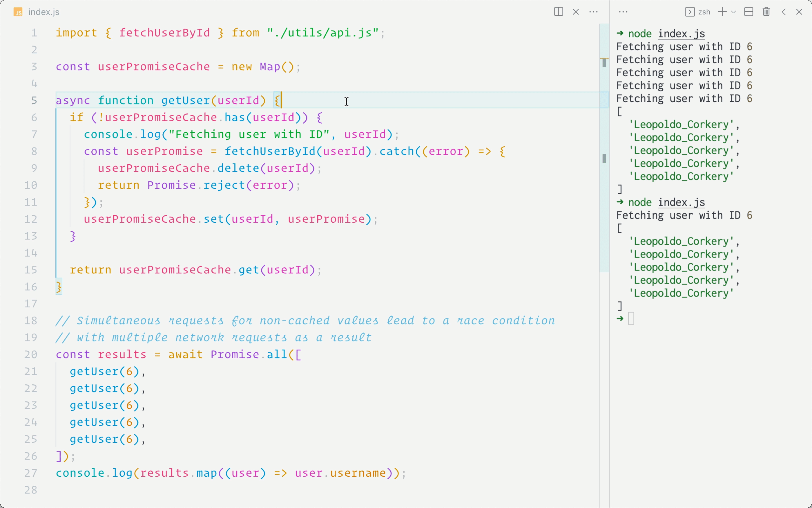Open the editor's more actions ellipsis menu
Screen dimensions: 812x508
(x=594, y=12)
